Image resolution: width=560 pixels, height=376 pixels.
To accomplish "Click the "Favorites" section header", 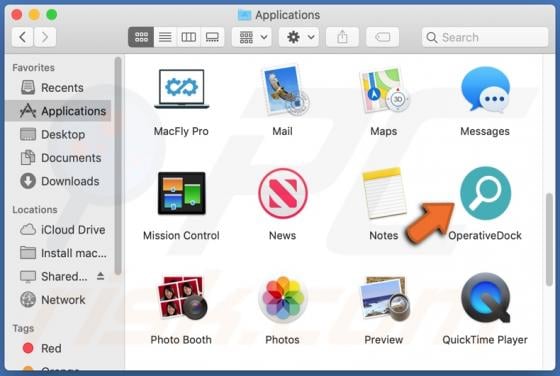I will (x=34, y=67).
